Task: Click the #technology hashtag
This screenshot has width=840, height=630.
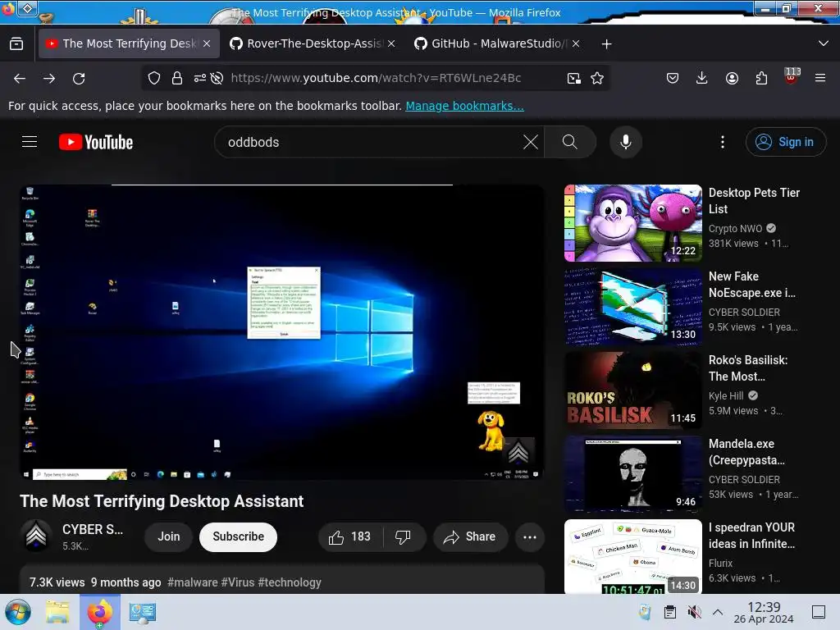Action: (290, 582)
